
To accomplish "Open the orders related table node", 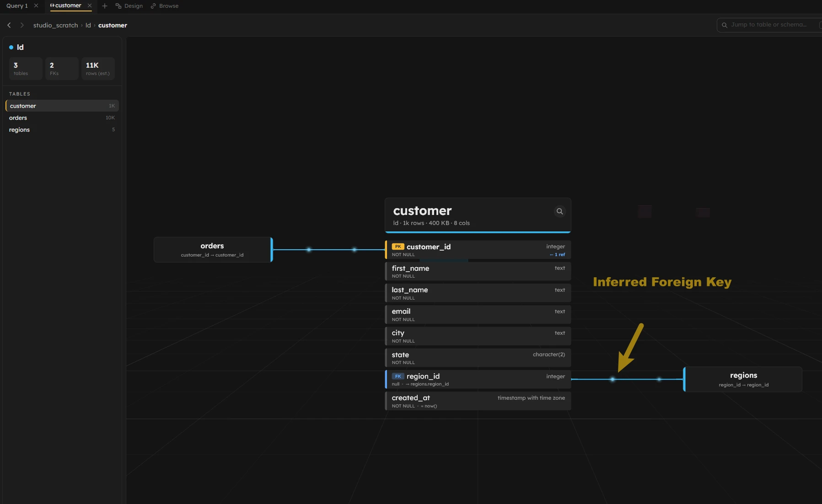I will [213, 250].
